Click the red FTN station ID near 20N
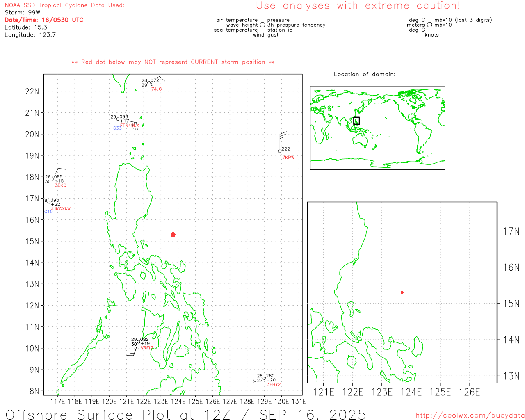Screen dimensions: 525x420 130,126
